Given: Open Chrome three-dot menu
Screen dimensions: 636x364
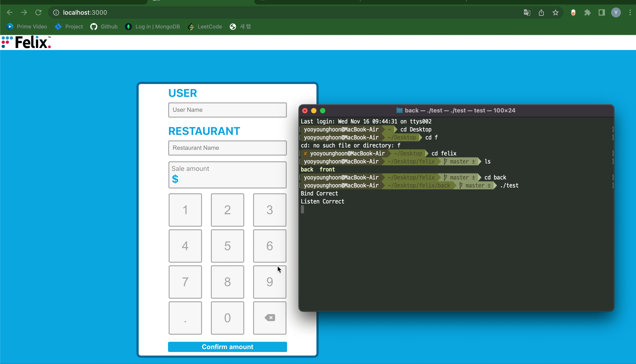Looking at the screenshot, I should point(630,12).
